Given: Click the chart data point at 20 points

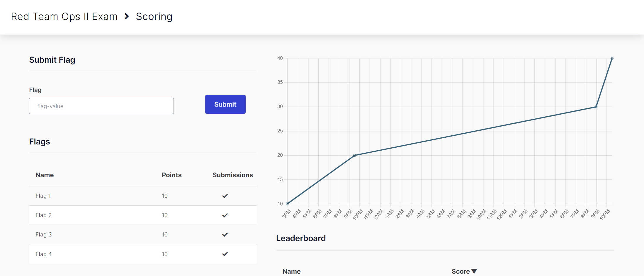Looking at the screenshot, I should (x=354, y=155).
